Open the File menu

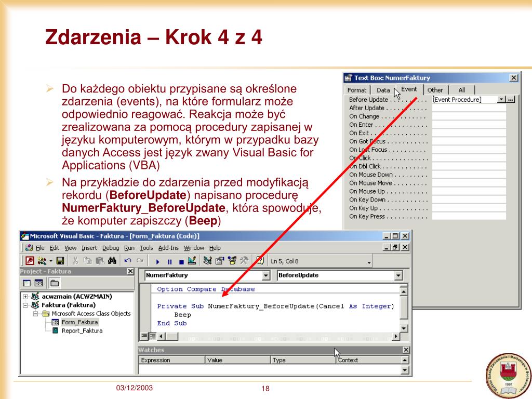pos(40,248)
